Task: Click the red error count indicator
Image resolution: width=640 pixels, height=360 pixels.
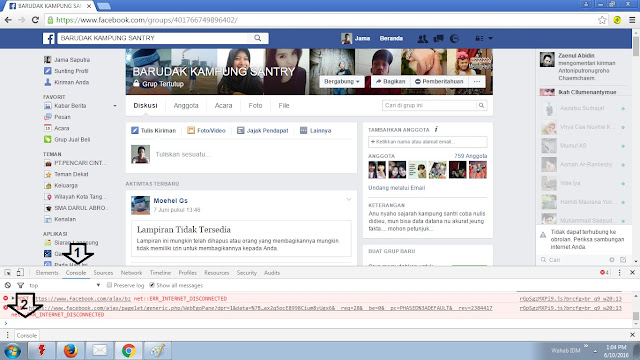Action: tap(604, 273)
